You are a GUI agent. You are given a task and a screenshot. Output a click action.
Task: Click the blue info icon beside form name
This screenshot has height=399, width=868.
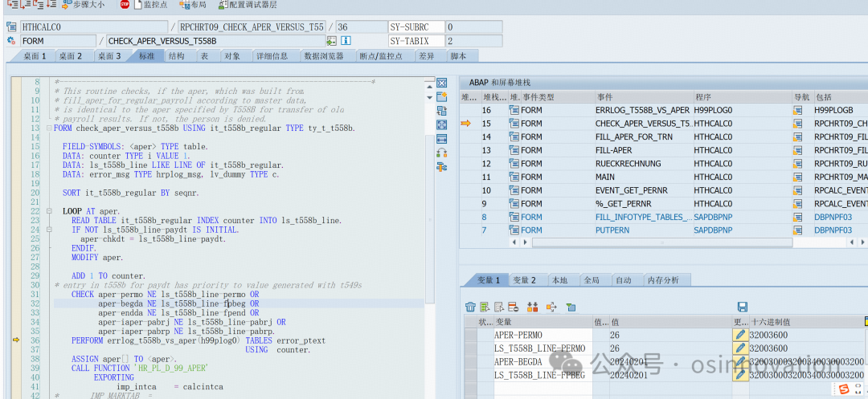click(346, 41)
